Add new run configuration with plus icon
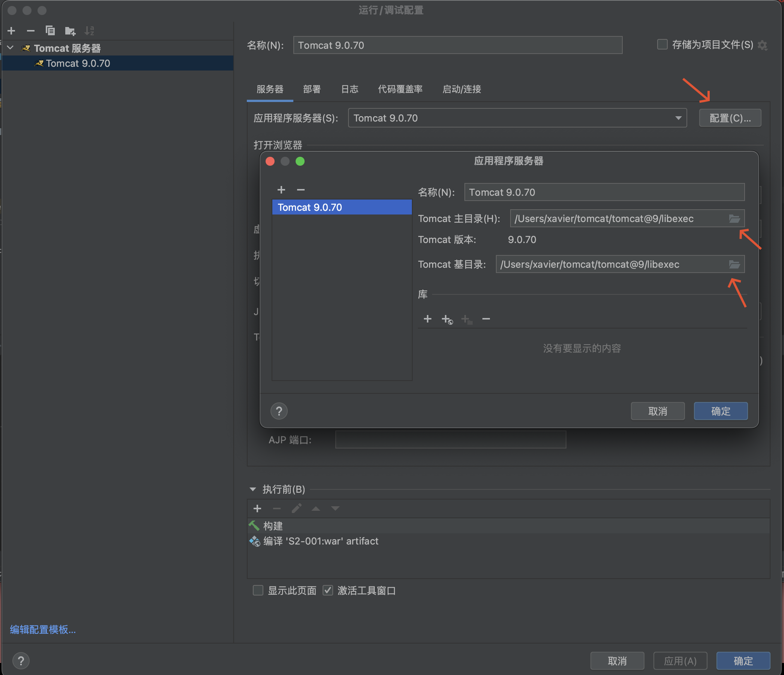Screen dimensions: 784x675 point(11,31)
